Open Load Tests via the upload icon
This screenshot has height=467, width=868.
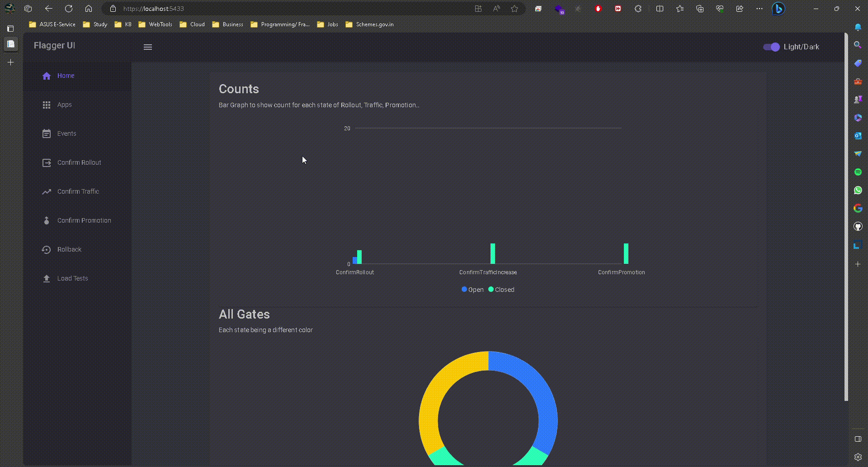point(47,278)
